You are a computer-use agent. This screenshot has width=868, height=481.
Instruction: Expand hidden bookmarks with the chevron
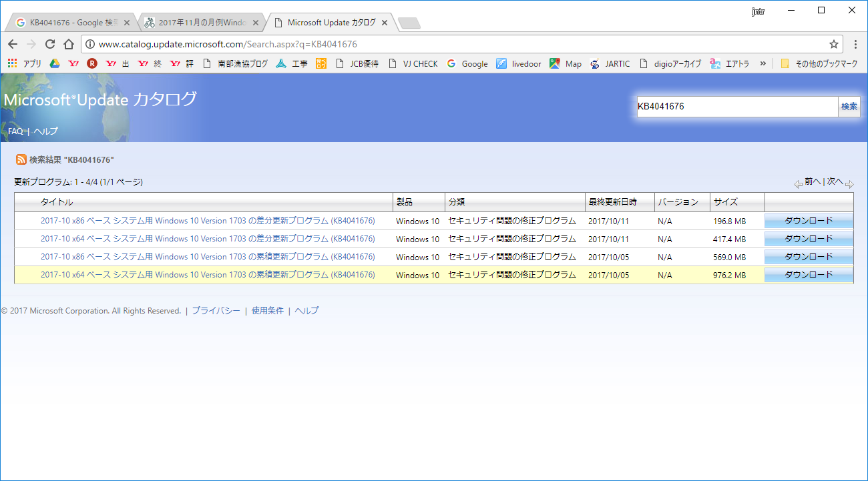pyautogui.click(x=763, y=64)
